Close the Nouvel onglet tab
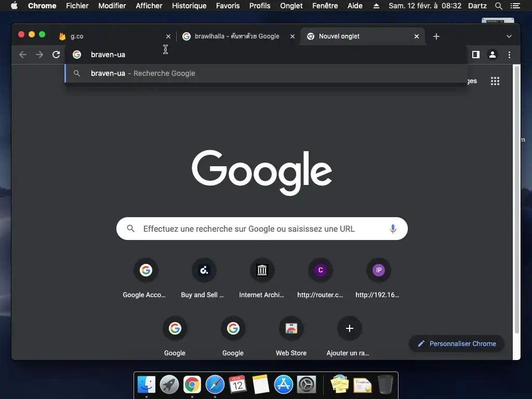Screen dimensions: 532x399 [416, 36]
